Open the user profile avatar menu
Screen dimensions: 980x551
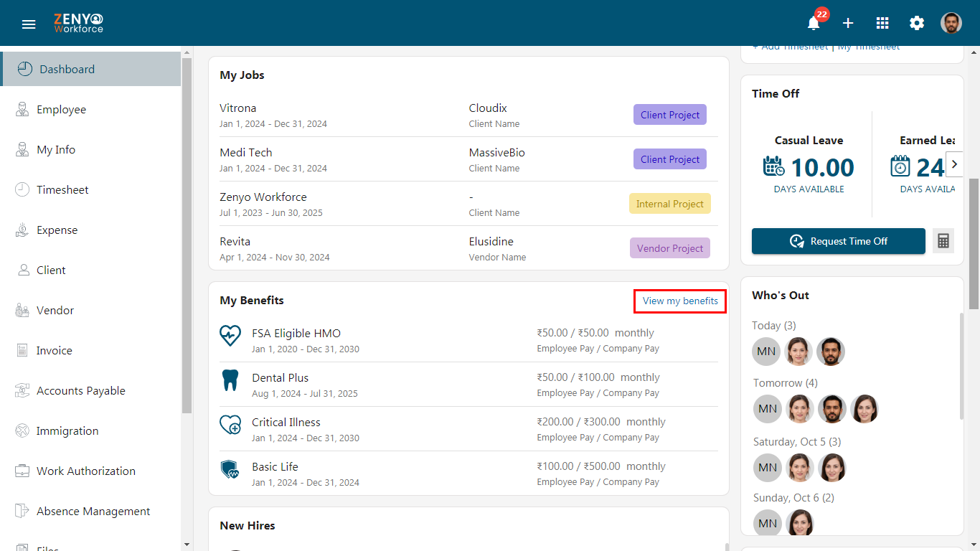tap(951, 23)
